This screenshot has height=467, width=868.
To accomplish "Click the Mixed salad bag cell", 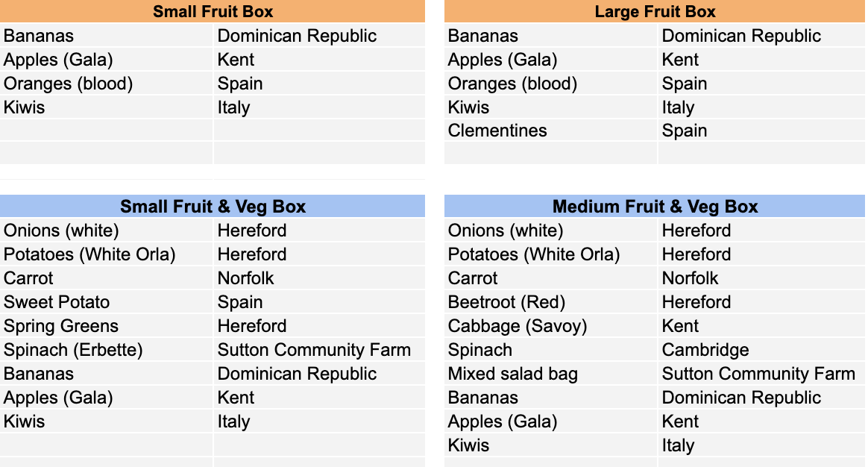I will tap(550, 374).
